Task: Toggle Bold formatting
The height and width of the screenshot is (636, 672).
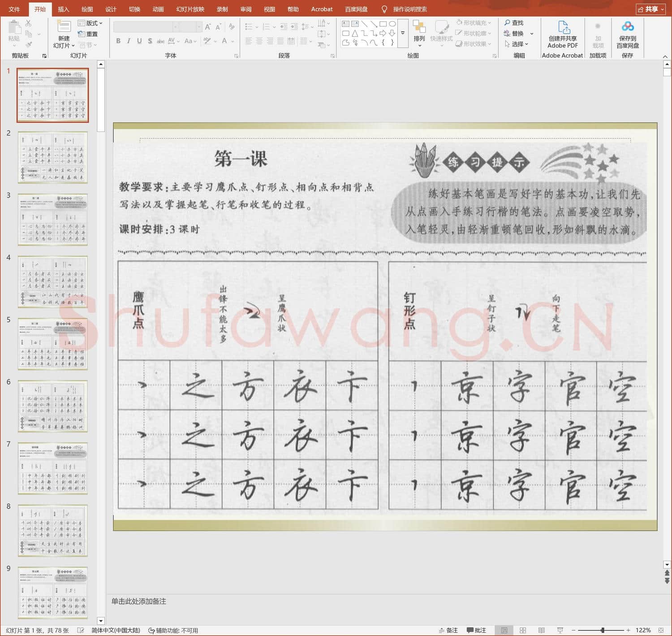Action: pyautogui.click(x=118, y=41)
